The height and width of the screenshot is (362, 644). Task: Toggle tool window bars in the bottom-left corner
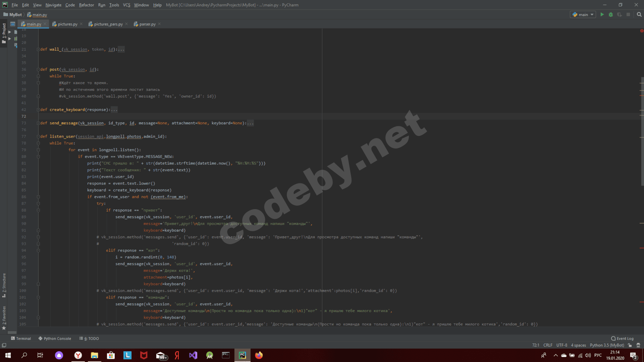point(4,345)
